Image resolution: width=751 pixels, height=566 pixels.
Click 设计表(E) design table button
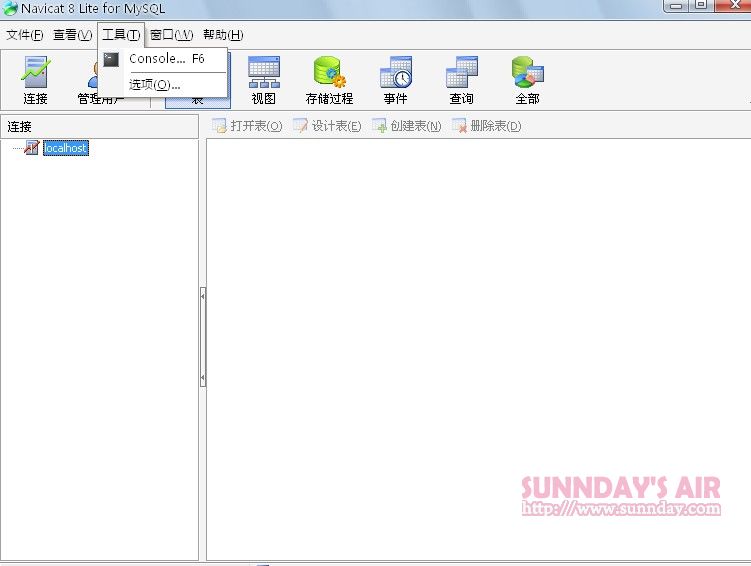pyautogui.click(x=327, y=126)
